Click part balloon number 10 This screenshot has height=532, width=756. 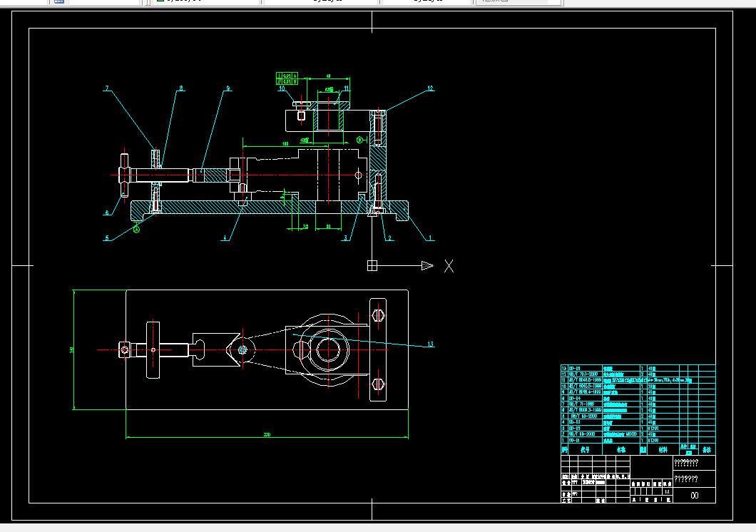pos(282,88)
